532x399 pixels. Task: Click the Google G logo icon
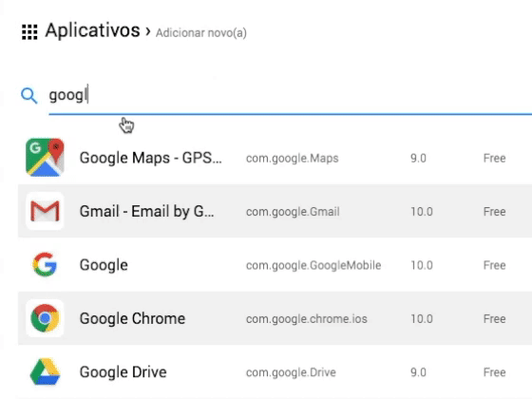coord(45,265)
